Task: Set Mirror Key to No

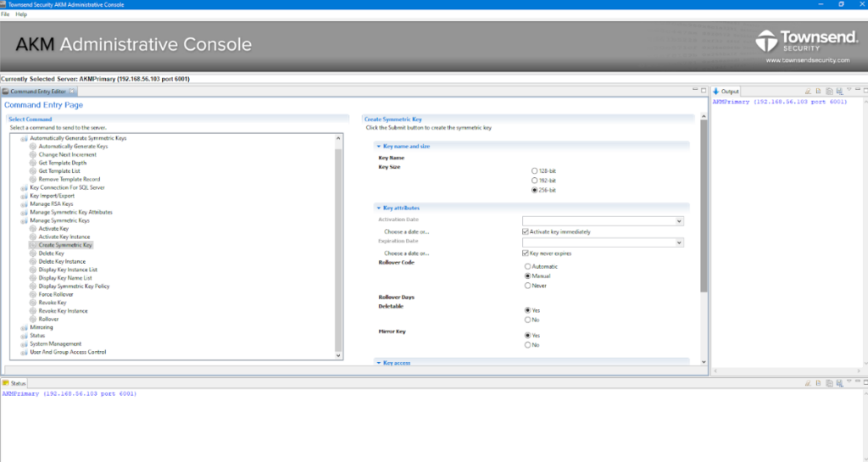Action: click(x=527, y=345)
